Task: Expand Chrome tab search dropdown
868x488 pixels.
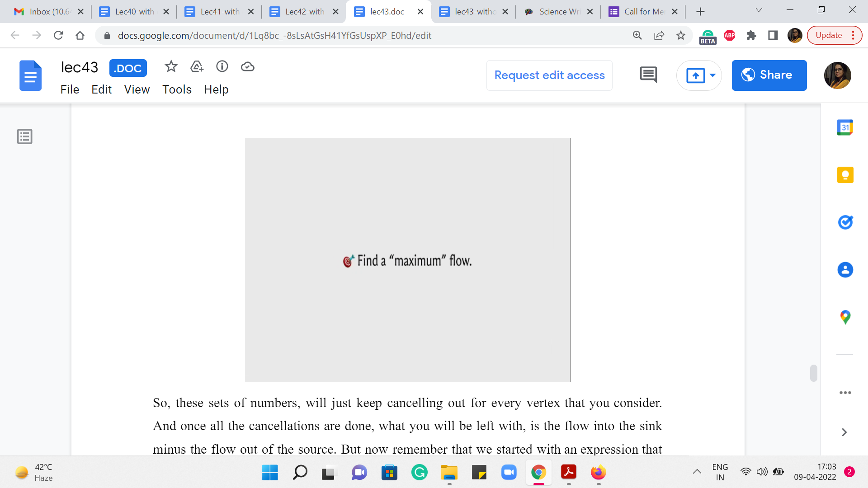Action: pos(759,10)
